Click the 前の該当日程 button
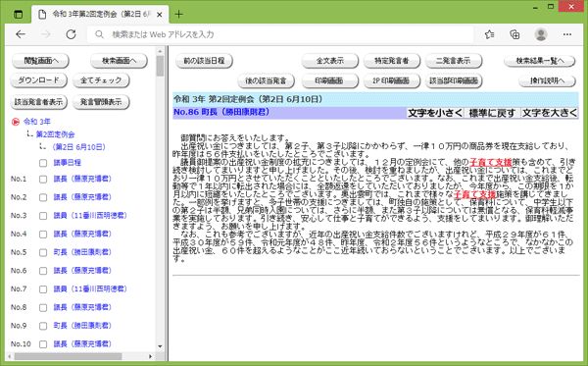 [x=204, y=61]
